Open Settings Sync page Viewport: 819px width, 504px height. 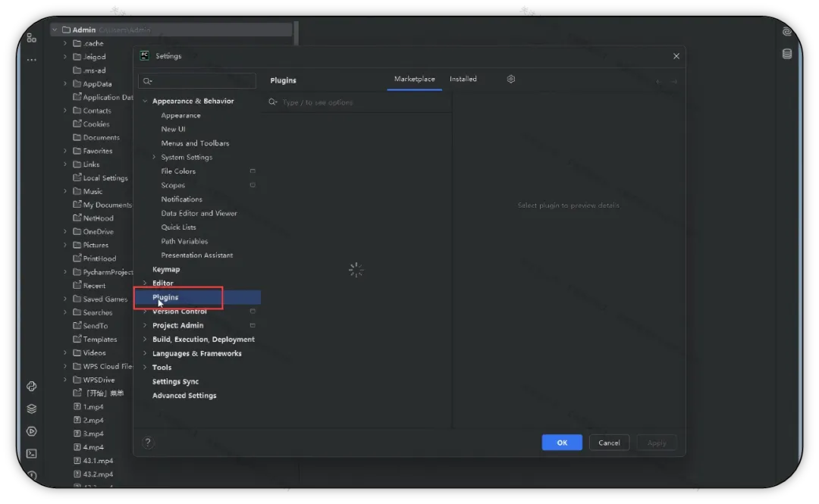tap(175, 382)
